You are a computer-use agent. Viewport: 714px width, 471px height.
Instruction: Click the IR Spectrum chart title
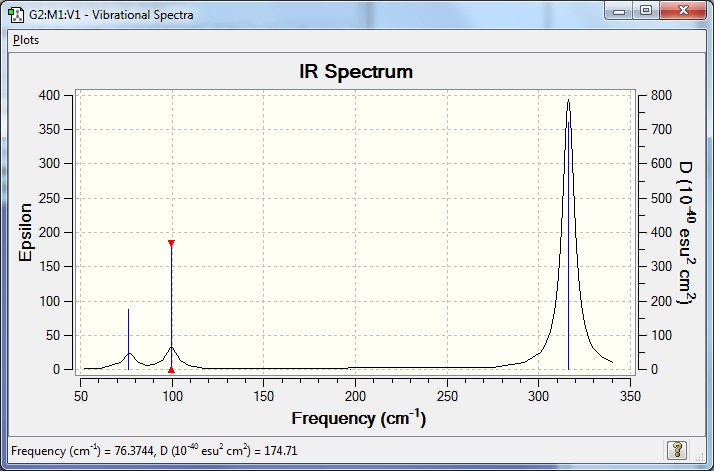coord(356,72)
